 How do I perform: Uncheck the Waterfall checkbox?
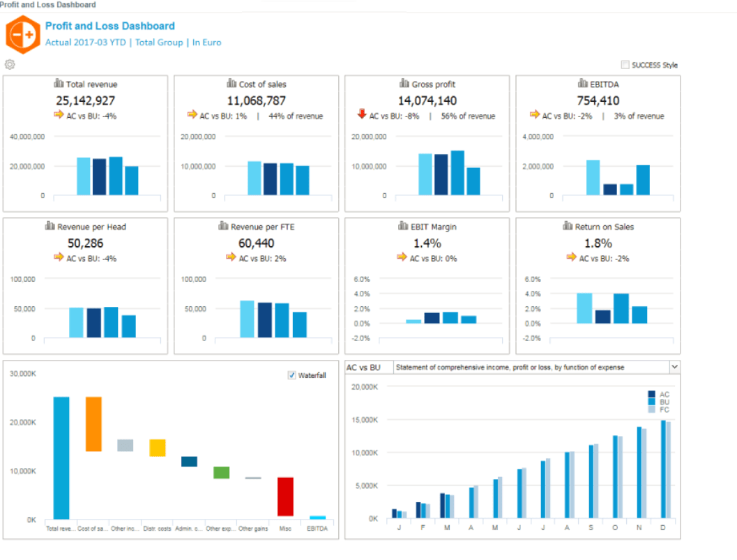tap(291, 375)
